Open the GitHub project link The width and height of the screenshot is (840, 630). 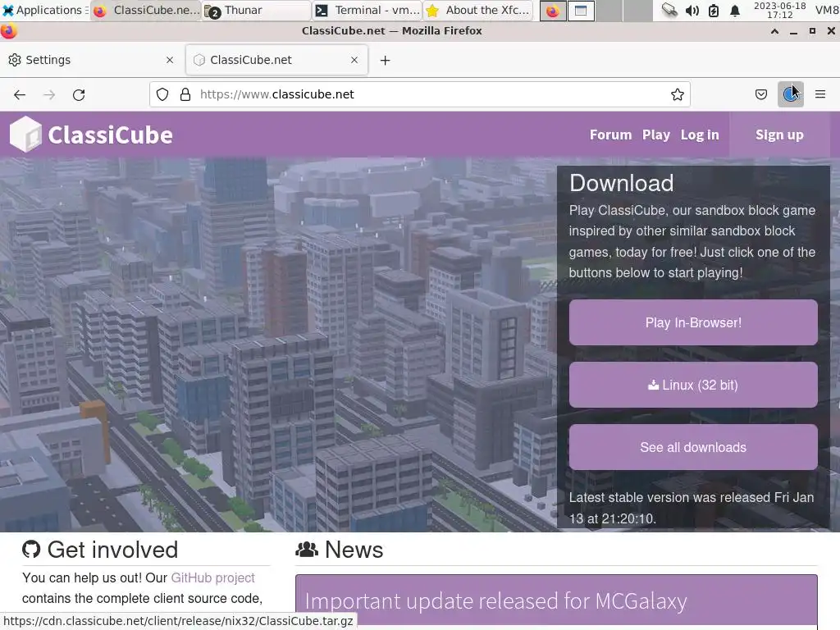[212, 578]
